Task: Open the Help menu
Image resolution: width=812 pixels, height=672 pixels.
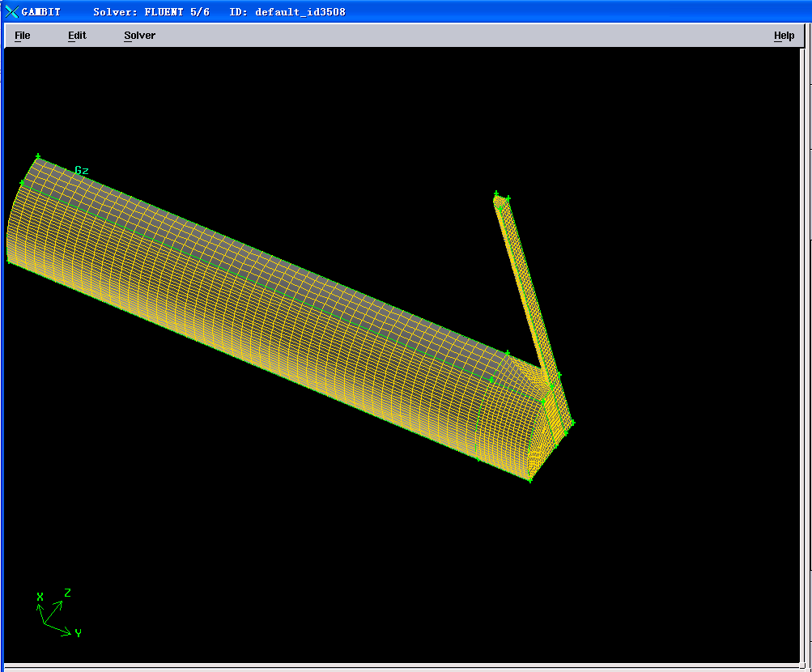Action: pos(784,36)
